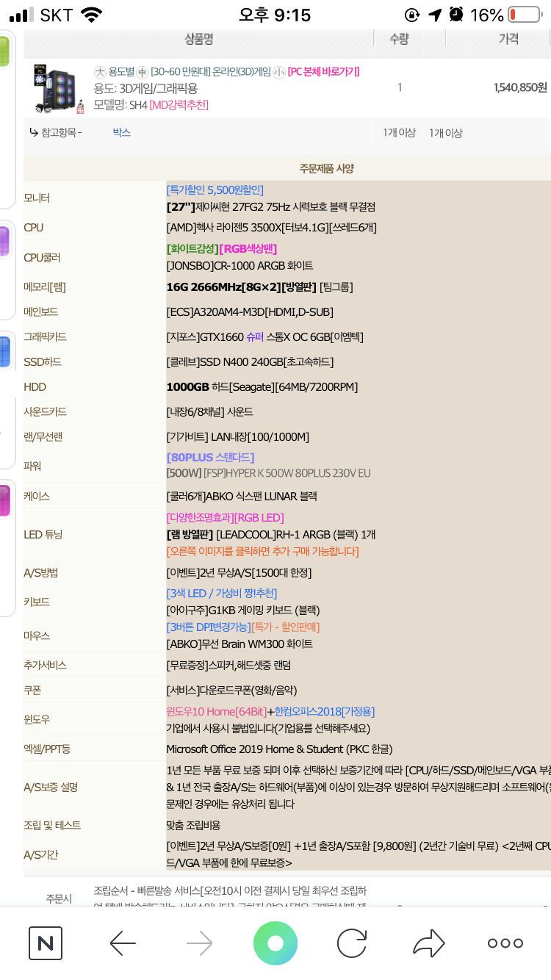This screenshot has height=980, width=551.
Task: Select the "30~60 만원대" category link
Action: click(179, 72)
